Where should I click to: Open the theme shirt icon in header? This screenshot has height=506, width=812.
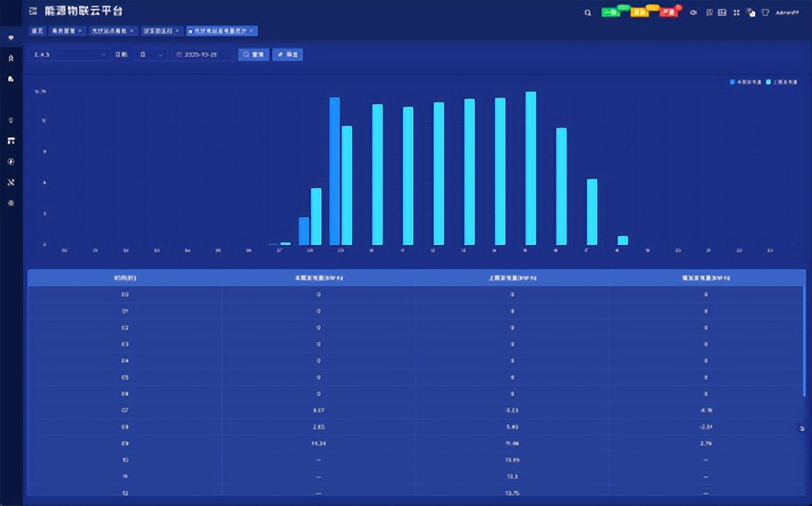[765, 12]
